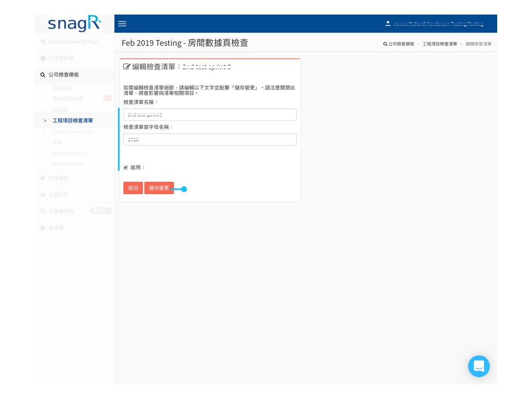Screen dimensions: 532x399
Task: Click the 儲存變更 button
Action: [x=159, y=188]
